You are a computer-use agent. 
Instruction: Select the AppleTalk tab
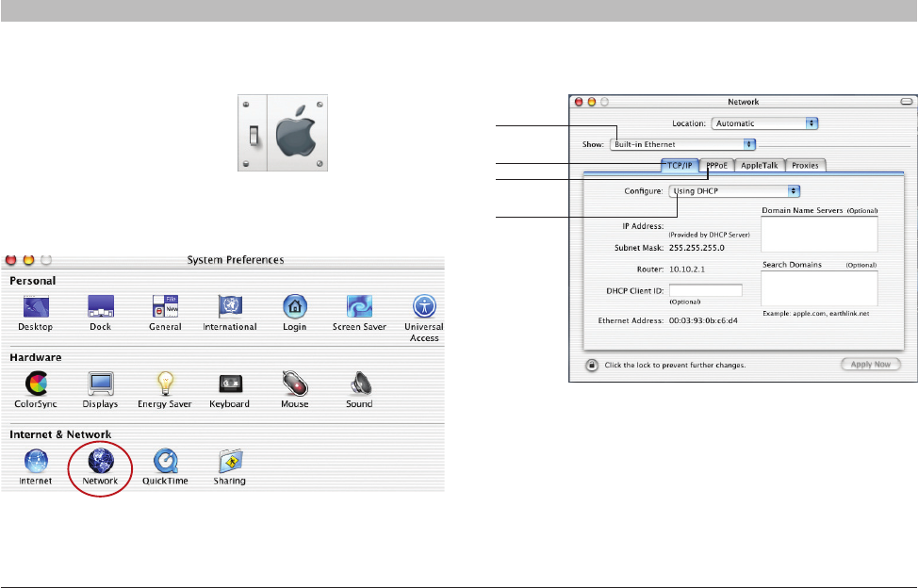(x=759, y=165)
